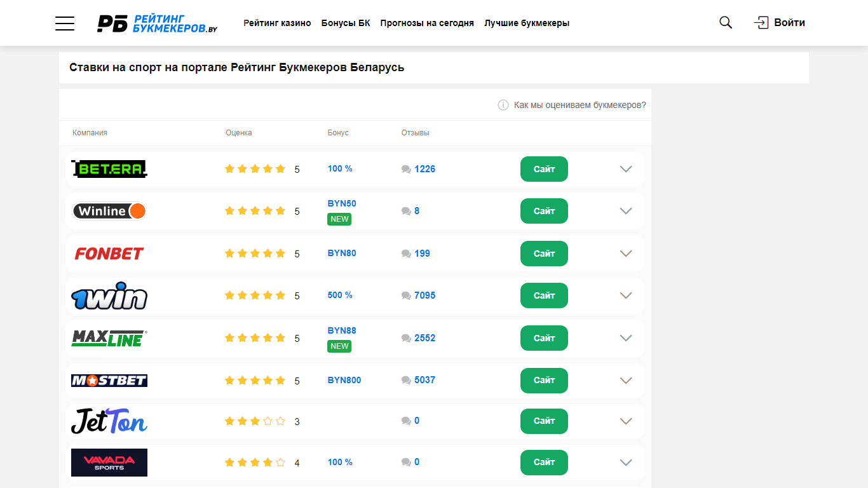Viewport: 868px width, 488px height.
Task: Open the 199 reviews link
Action: click(x=422, y=254)
